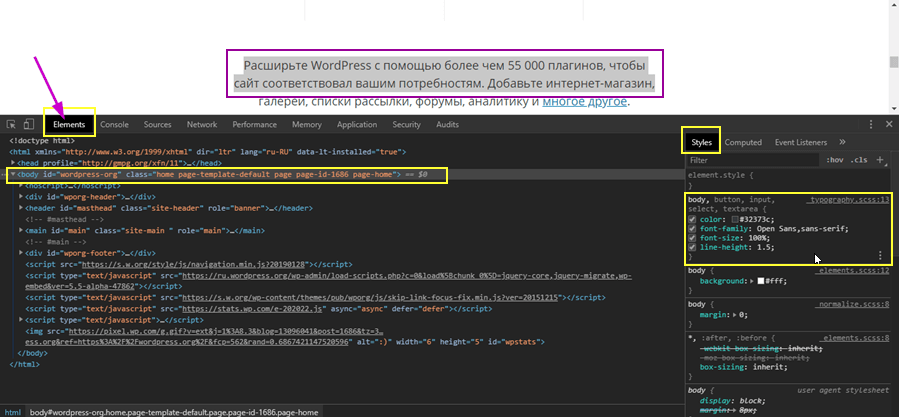Select the <!doctype html> line
Image resolution: width=899 pixels, height=417 pixels.
[42, 141]
